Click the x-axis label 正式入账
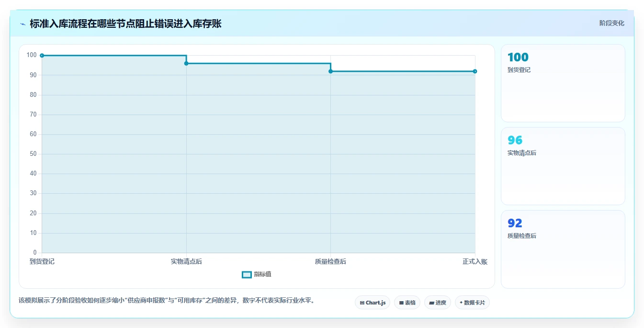Viewport: 644px width, 328px height. coord(475,261)
